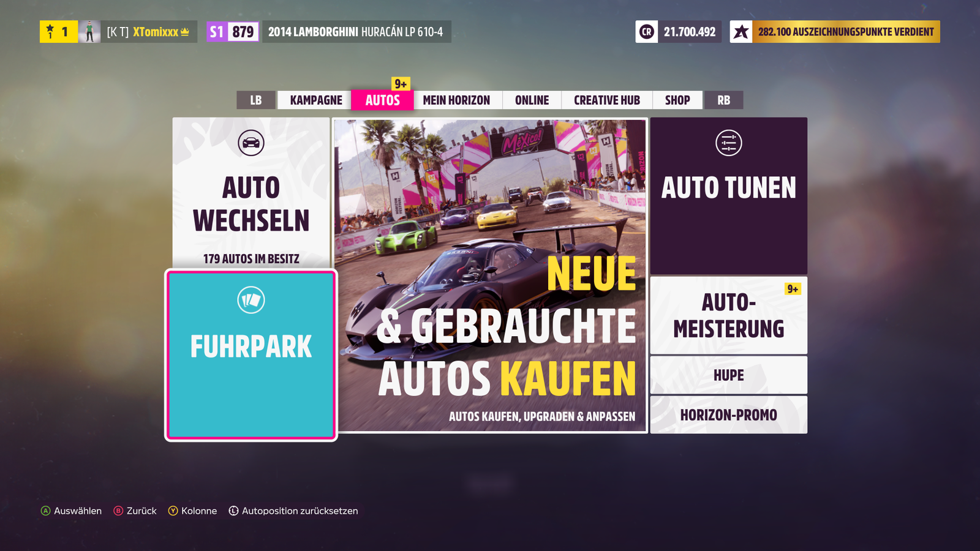Select the Hupe tile
The width and height of the screenshot is (980, 551).
tap(729, 375)
